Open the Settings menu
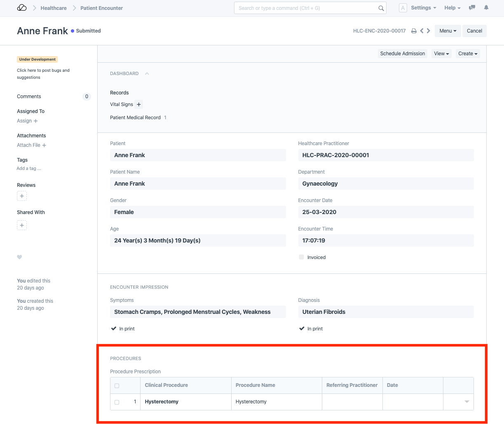The width and height of the screenshot is (504, 424). (x=423, y=8)
